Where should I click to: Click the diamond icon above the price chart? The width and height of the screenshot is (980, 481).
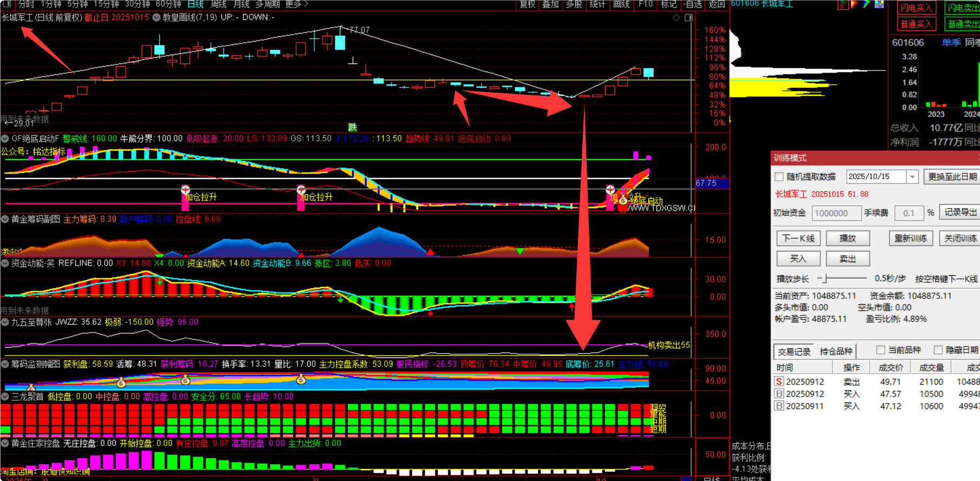pyautogui.click(x=676, y=18)
